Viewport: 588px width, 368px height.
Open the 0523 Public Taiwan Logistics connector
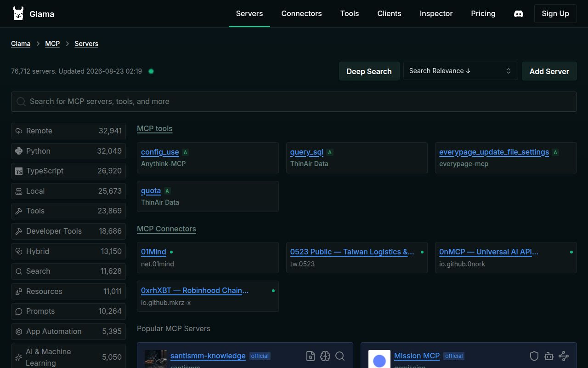click(352, 252)
